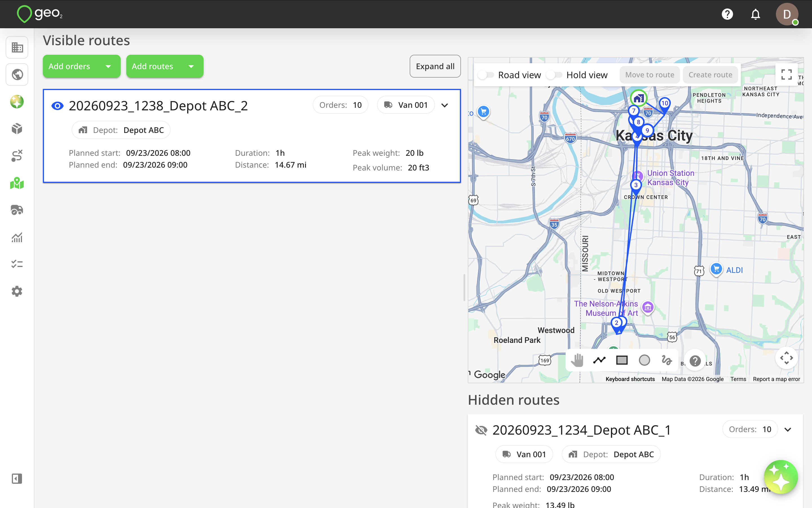The width and height of the screenshot is (812, 508).
Task: Open the green star globe sidebar icon
Action: point(17,102)
